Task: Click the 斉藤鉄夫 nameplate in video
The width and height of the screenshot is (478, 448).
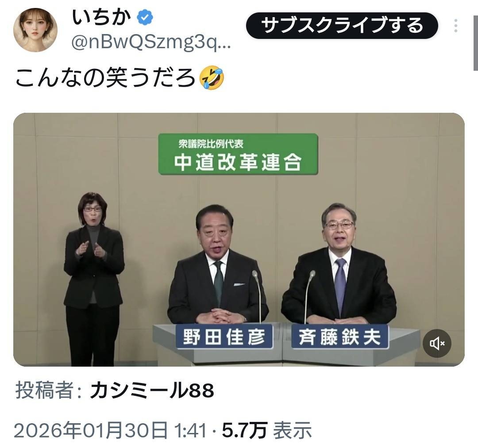Action: pyautogui.click(x=339, y=337)
